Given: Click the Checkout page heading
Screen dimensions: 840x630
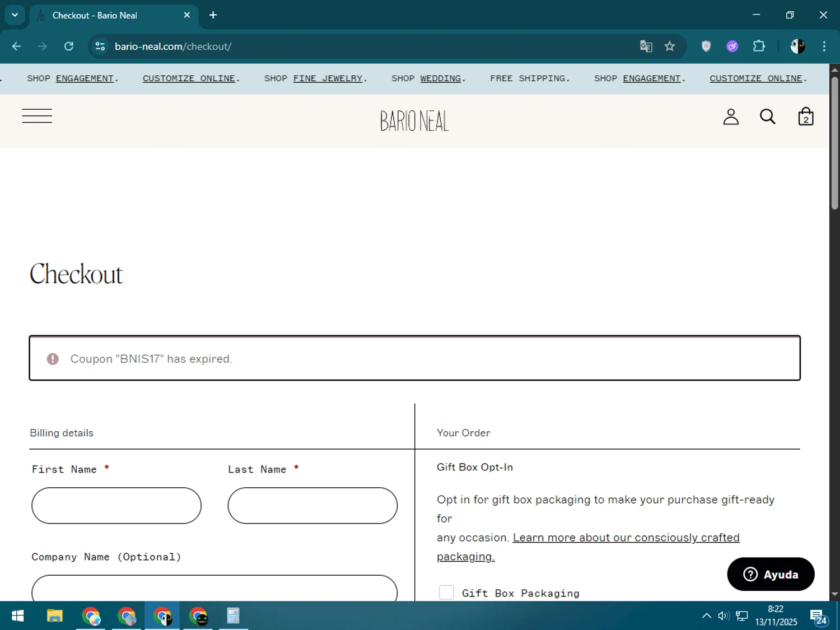Looking at the screenshot, I should pos(76,274).
